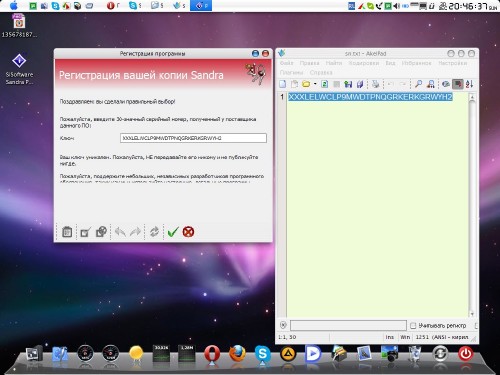Click the save disk icon in AkelPad
This screenshot has width=500, height=375.
coord(348,84)
